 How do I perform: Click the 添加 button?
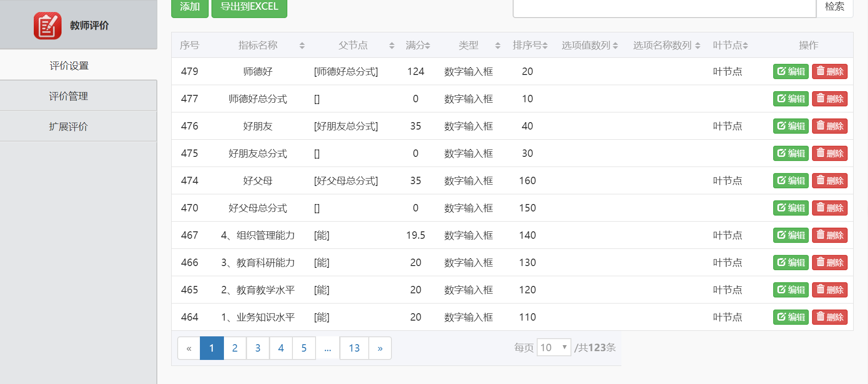pos(190,7)
